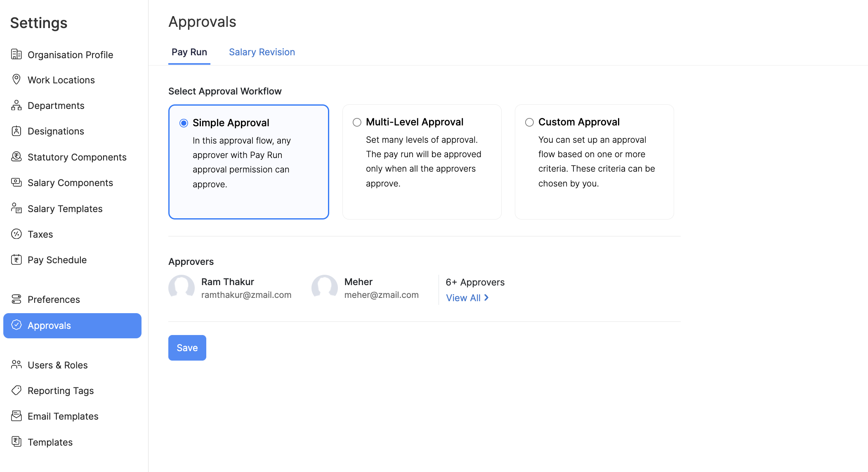
Task: Open the Organisation Profile settings icon
Action: [17, 54]
